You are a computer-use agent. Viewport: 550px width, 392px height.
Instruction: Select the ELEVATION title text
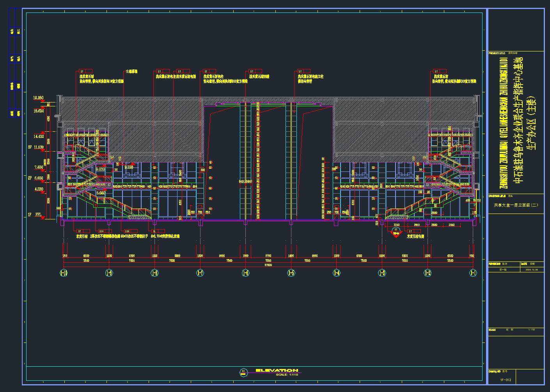[x=277, y=370]
